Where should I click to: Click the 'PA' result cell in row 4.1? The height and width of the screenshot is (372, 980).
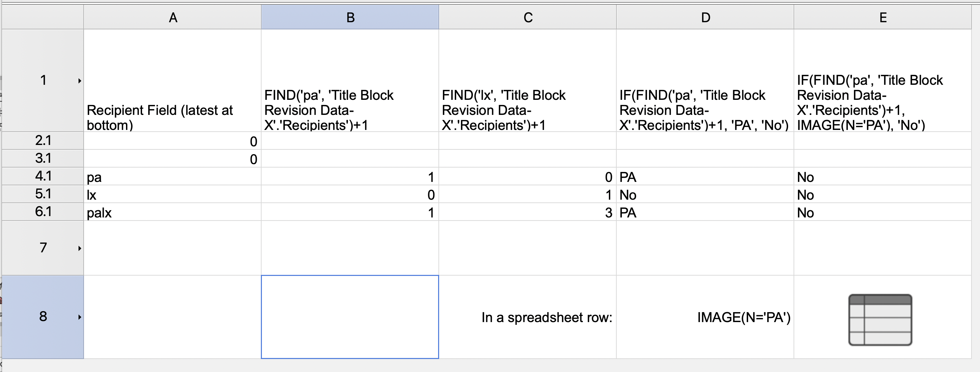705,177
